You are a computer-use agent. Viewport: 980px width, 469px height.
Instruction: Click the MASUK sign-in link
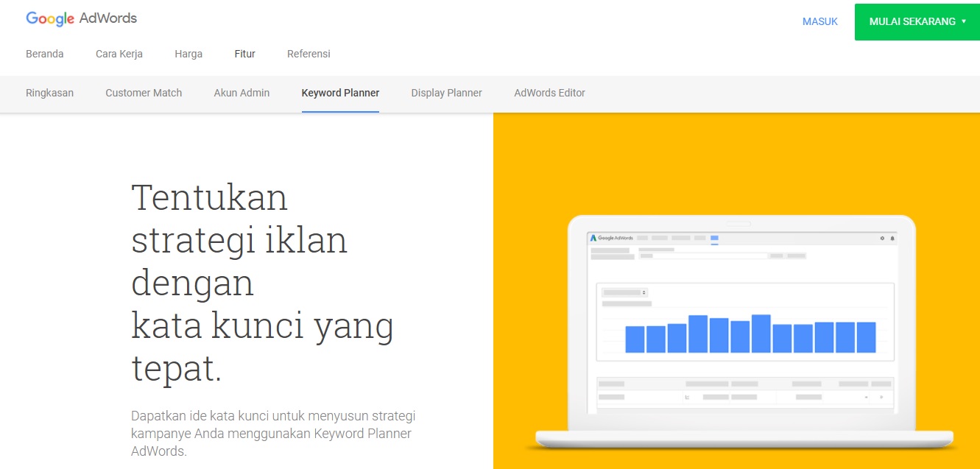click(x=820, y=21)
